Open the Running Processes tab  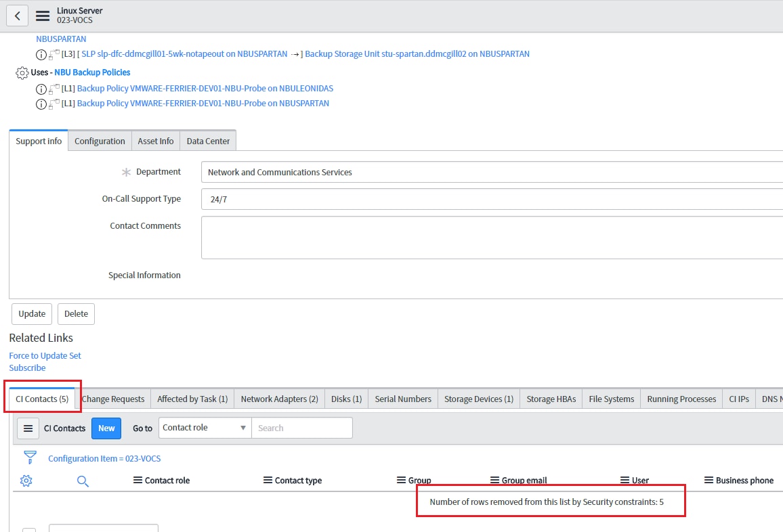(681, 399)
